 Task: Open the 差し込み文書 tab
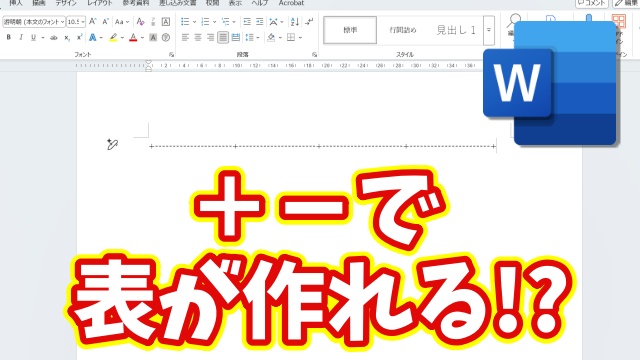(178, 3)
